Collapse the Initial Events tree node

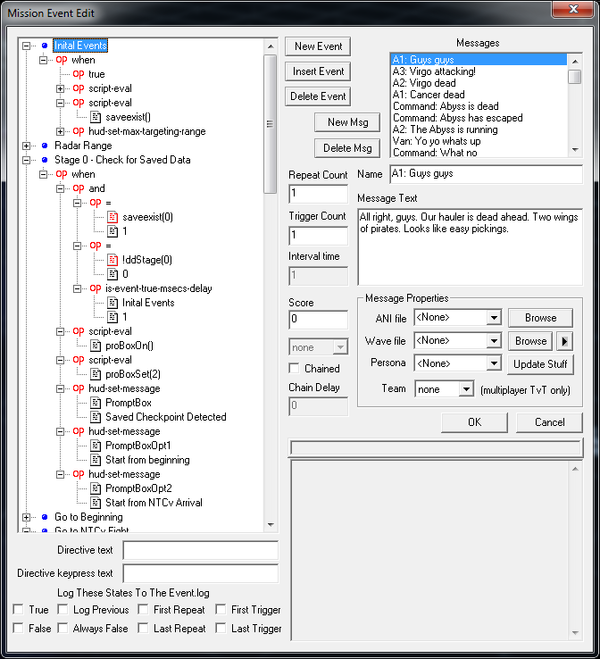[27, 45]
